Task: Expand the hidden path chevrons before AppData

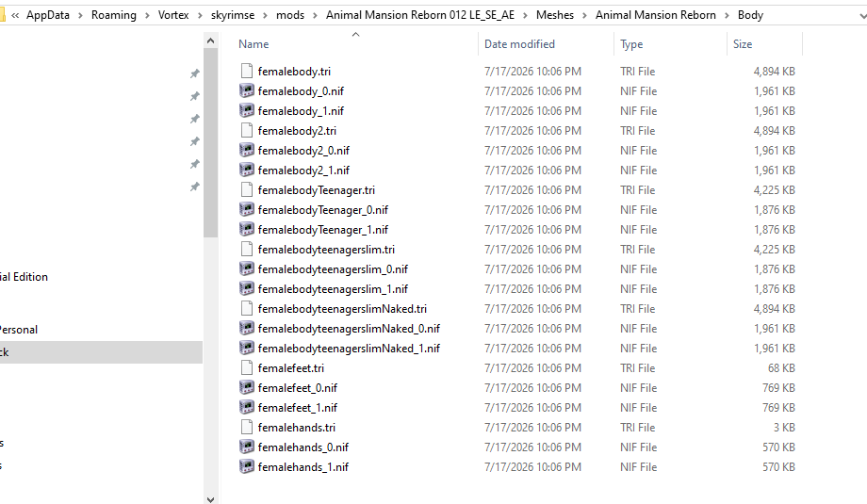Action: (x=15, y=15)
